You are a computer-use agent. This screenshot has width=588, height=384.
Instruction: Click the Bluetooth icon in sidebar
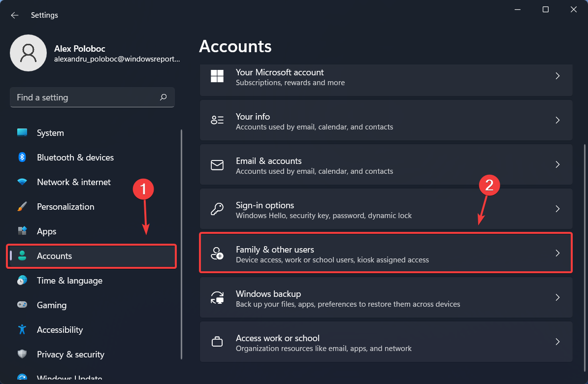pos(22,158)
